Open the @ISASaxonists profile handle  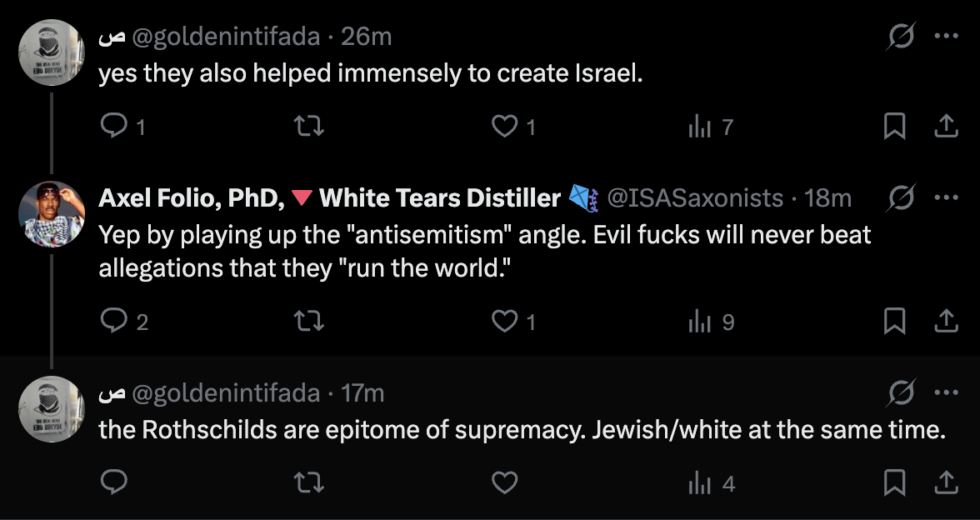[x=696, y=197]
